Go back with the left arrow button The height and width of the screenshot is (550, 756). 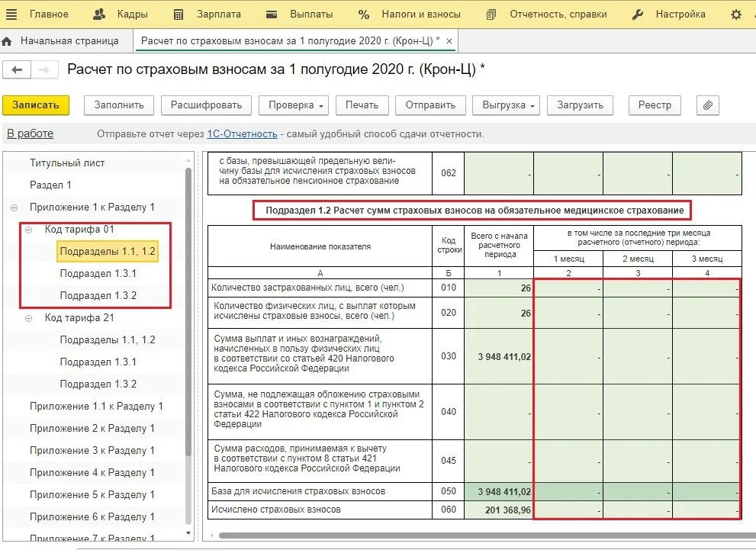pos(17,70)
